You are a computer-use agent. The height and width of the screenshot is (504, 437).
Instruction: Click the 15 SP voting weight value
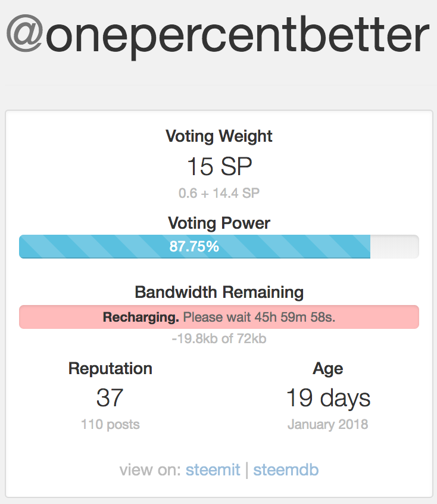point(218,167)
